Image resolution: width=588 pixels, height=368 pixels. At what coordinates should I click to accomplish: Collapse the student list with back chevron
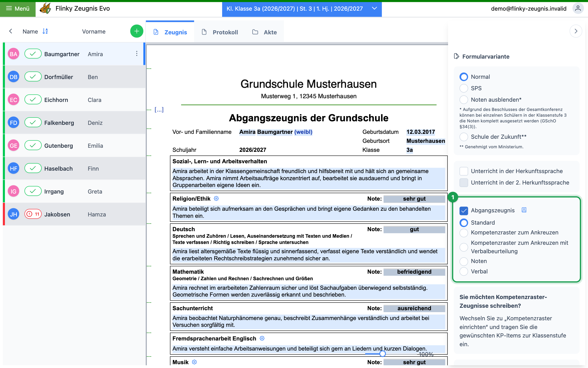click(11, 31)
